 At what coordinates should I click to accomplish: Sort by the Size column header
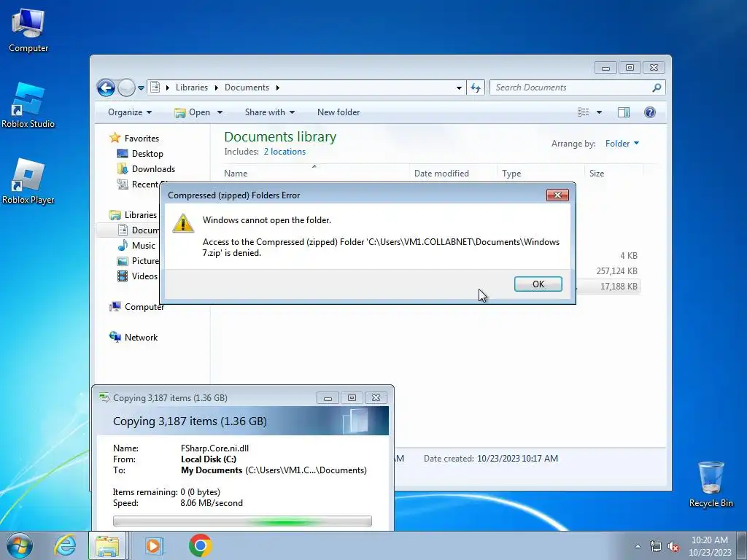[x=614, y=174]
